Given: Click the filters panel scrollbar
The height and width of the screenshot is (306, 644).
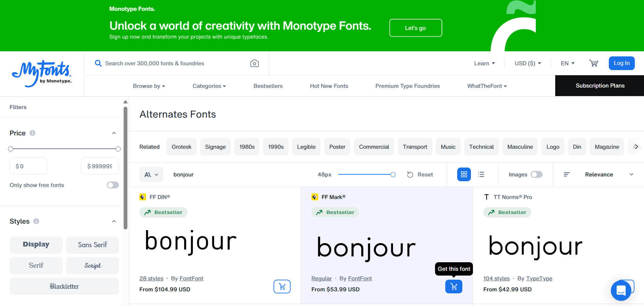Looking at the screenshot, I should (x=125, y=168).
